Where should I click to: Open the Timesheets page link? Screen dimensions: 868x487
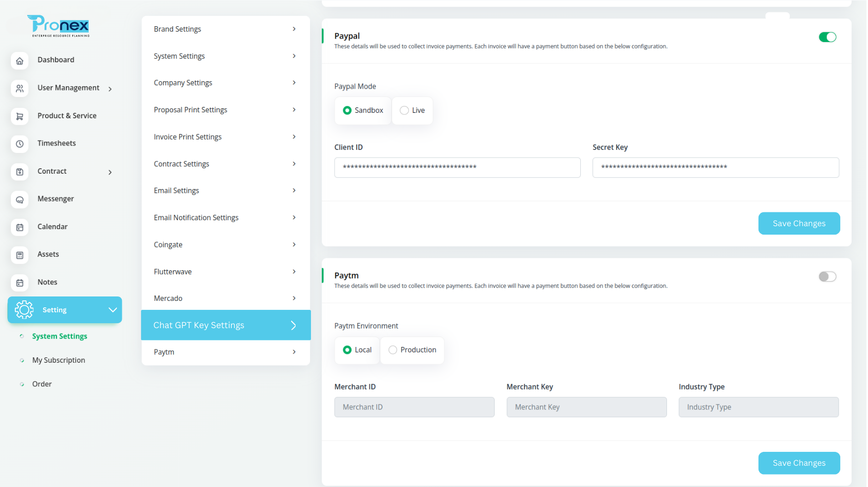(x=56, y=143)
